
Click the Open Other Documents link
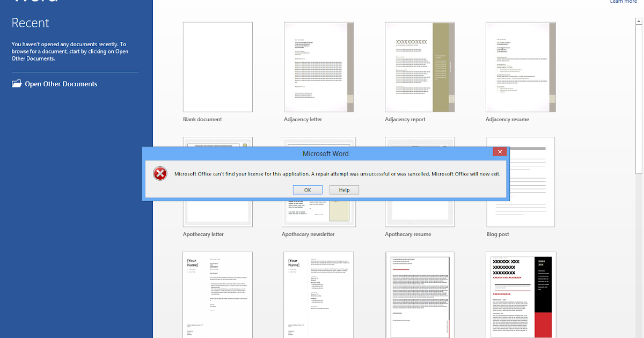(61, 84)
